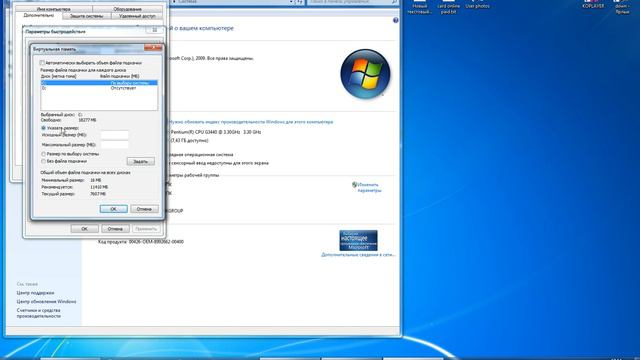Focus the Исходный размер (МБ) input
The image size is (640, 360).
click(115, 135)
